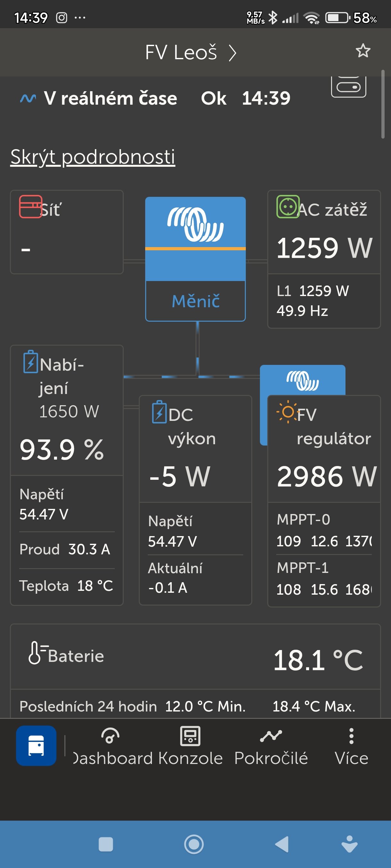The height and width of the screenshot is (868, 391).
Task: Open the FV Leoš installation chevron
Action: click(232, 53)
